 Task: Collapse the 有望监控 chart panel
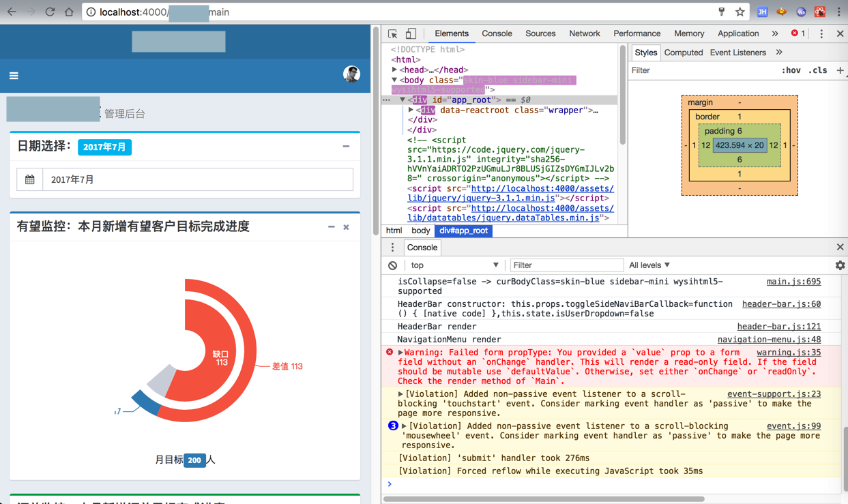(332, 227)
